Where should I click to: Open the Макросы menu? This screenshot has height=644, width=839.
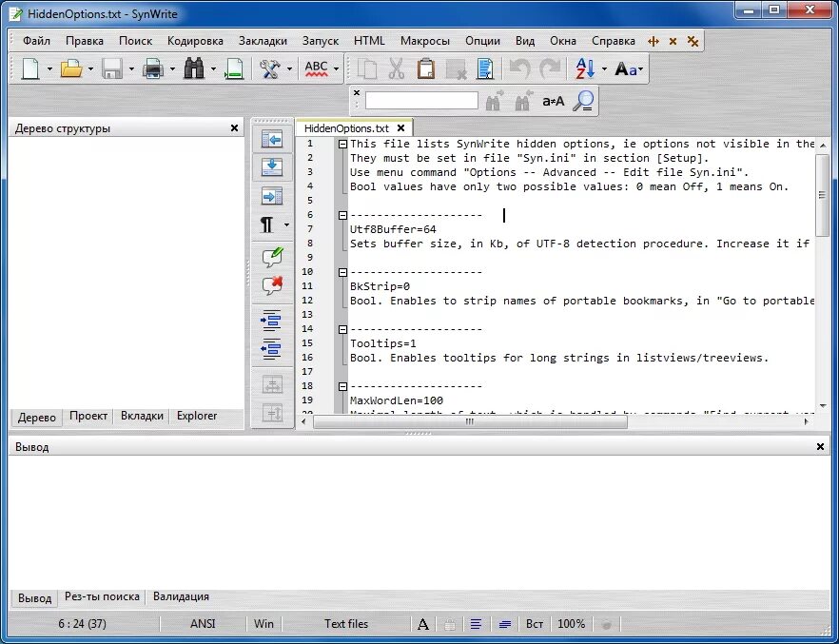425,41
